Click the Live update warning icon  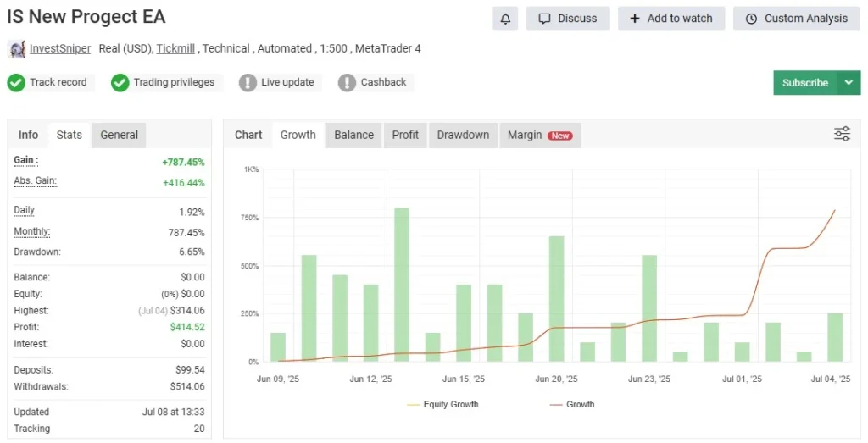click(x=248, y=83)
